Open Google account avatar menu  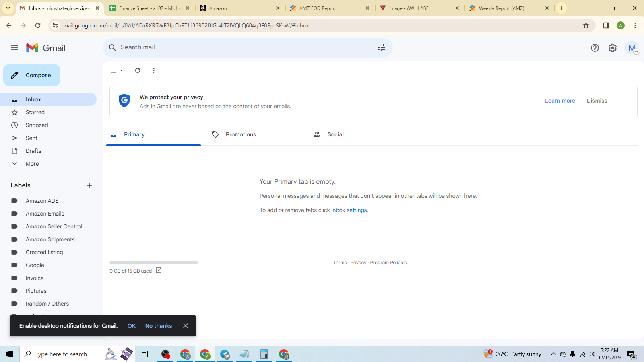click(x=632, y=48)
